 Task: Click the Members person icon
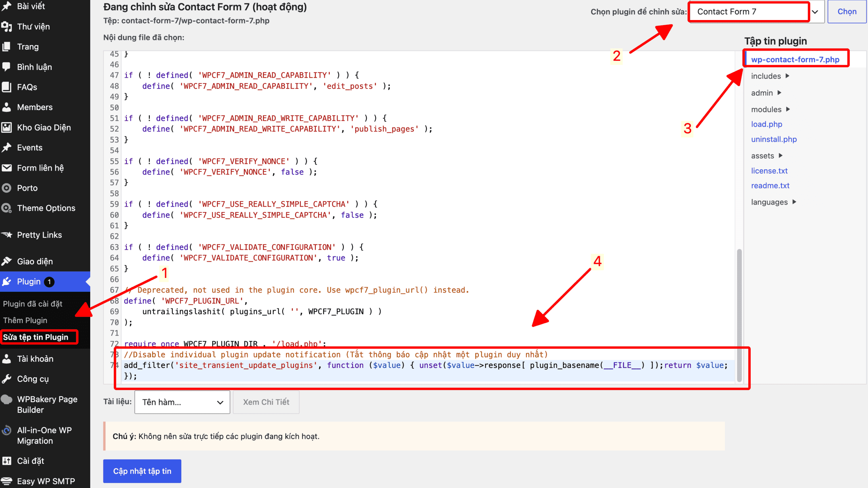click(x=7, y=107)
